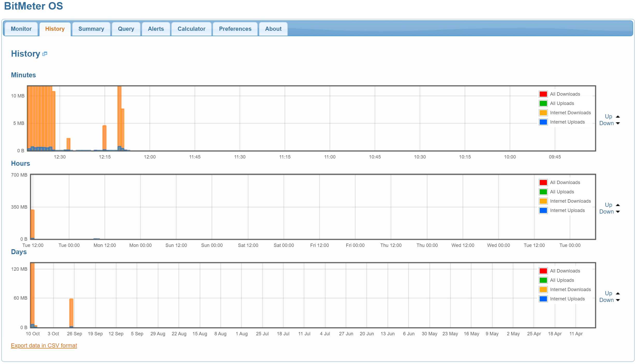Click the Up arrow icon for Days graph
The image size is (637, 364).
pos(620,293)
